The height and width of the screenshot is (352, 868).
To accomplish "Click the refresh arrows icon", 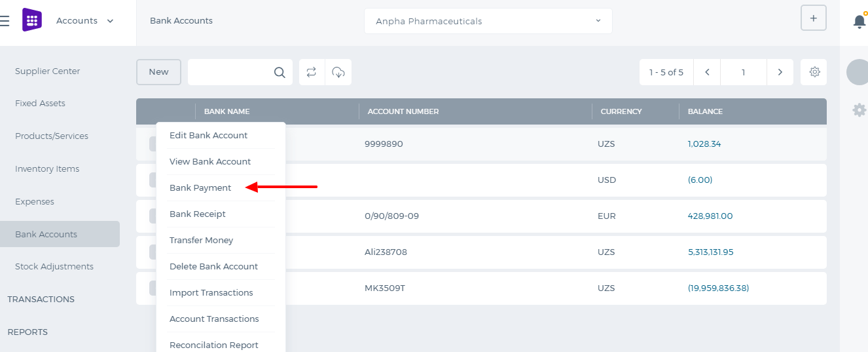I will (312, 72).
